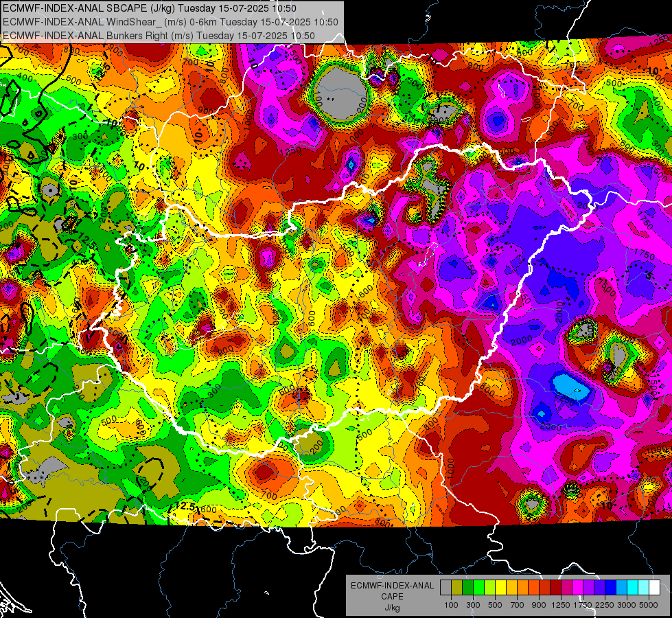Select the legend's 700 tick value
The width and height of the screenshot is (672, 618).
click(x=518, y=605)
